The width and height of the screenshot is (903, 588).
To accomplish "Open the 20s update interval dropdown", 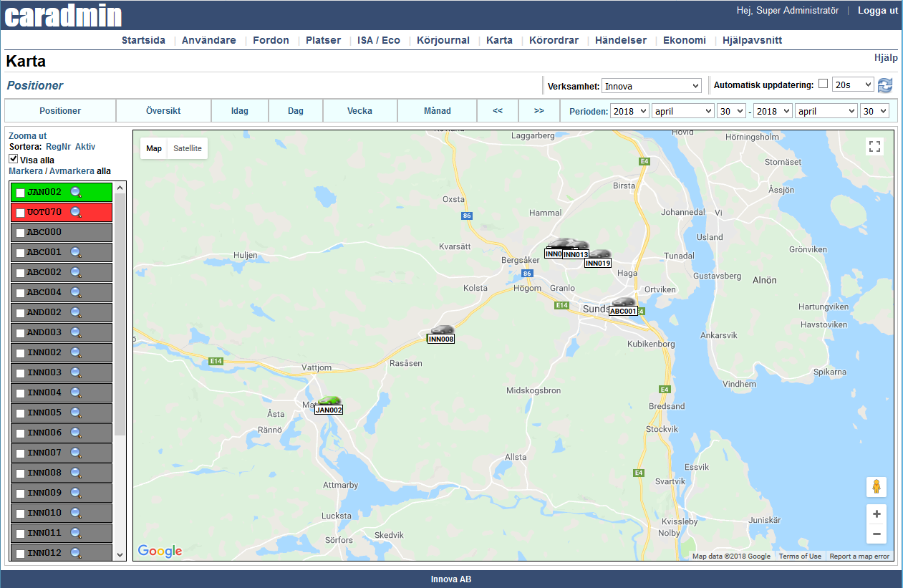I will coord(853,85).
